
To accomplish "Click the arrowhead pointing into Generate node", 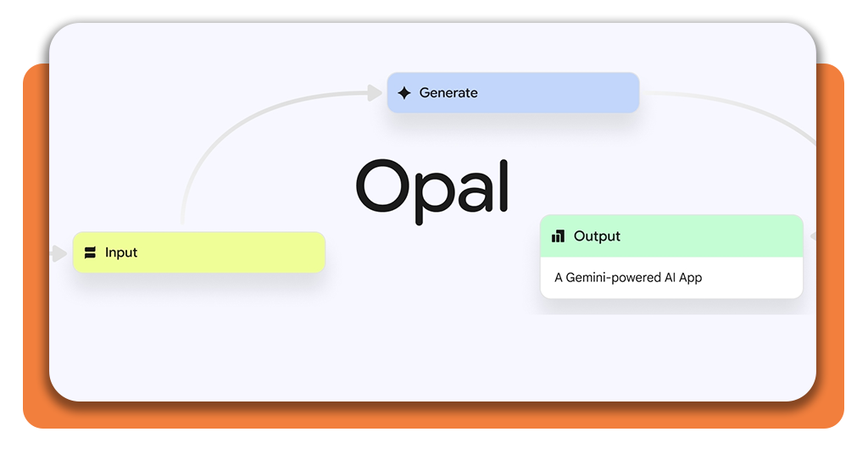I will 375,93.
